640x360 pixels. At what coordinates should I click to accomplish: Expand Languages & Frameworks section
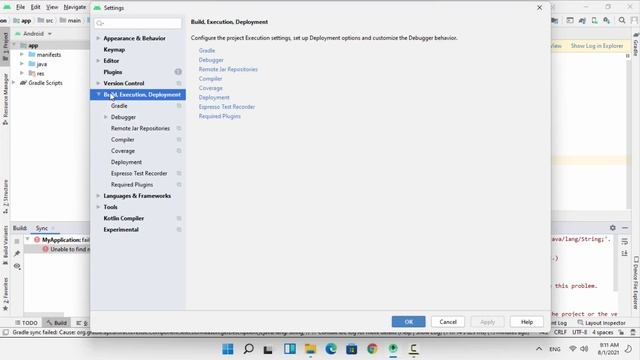click(x=98, y=196)
